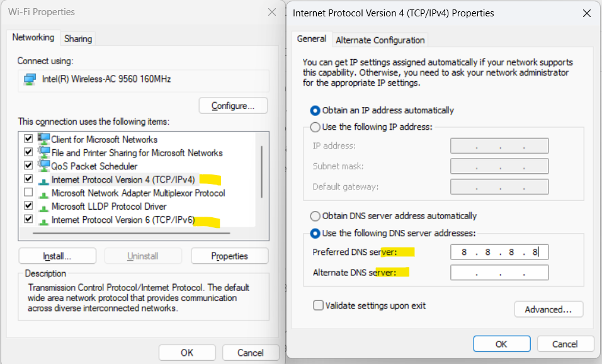Click the Configure... button
Image resolution: width=602 pixels, height=364 pixels.
[233, 106]
